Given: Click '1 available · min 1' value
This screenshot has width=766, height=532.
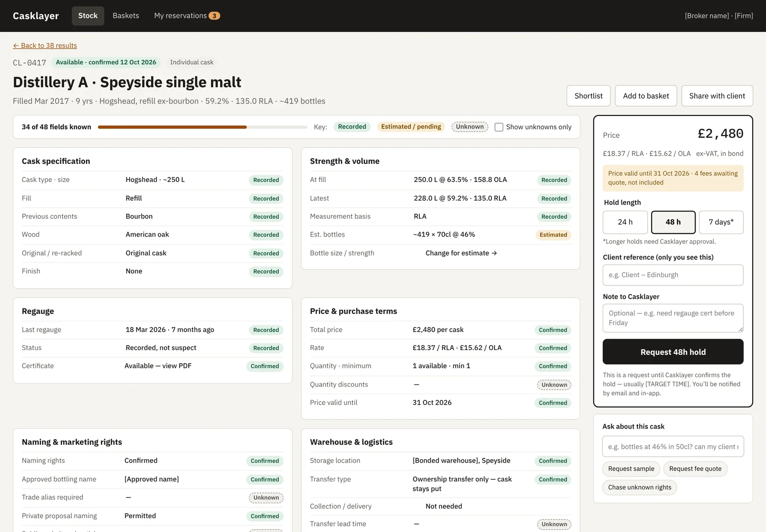Looking at the screenshot, I should tap(441, 366).
